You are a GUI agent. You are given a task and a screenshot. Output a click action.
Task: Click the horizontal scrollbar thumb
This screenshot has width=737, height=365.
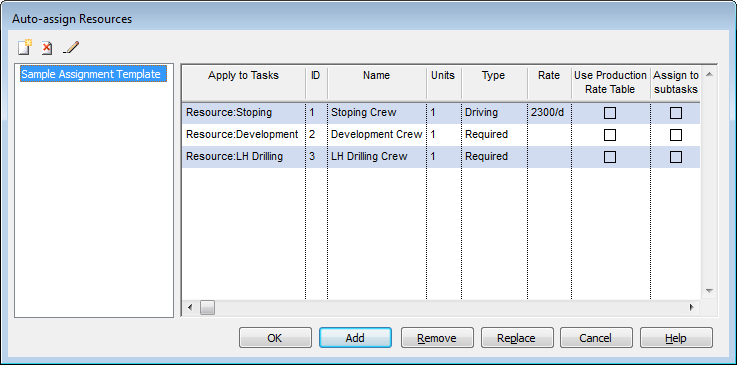(207, 308)
